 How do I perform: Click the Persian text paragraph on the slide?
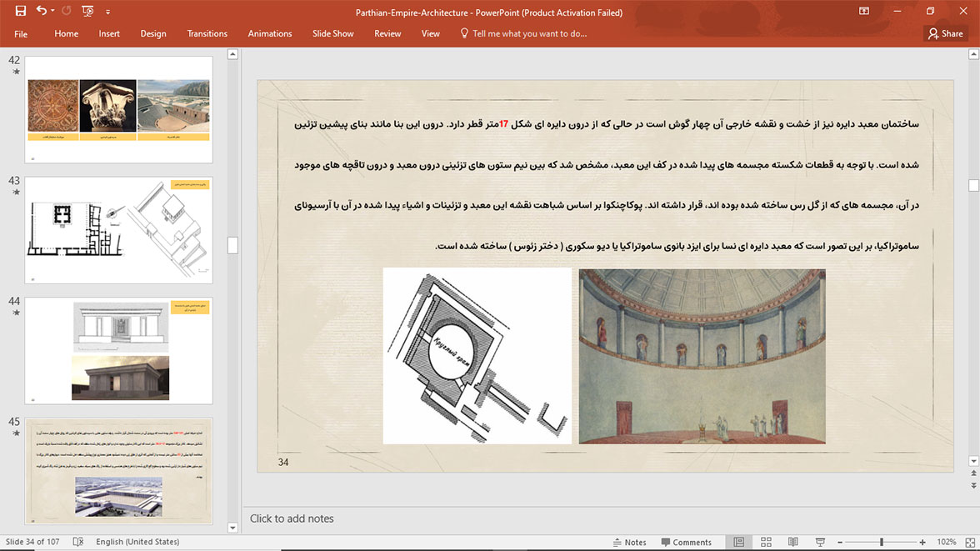point(607,185)
